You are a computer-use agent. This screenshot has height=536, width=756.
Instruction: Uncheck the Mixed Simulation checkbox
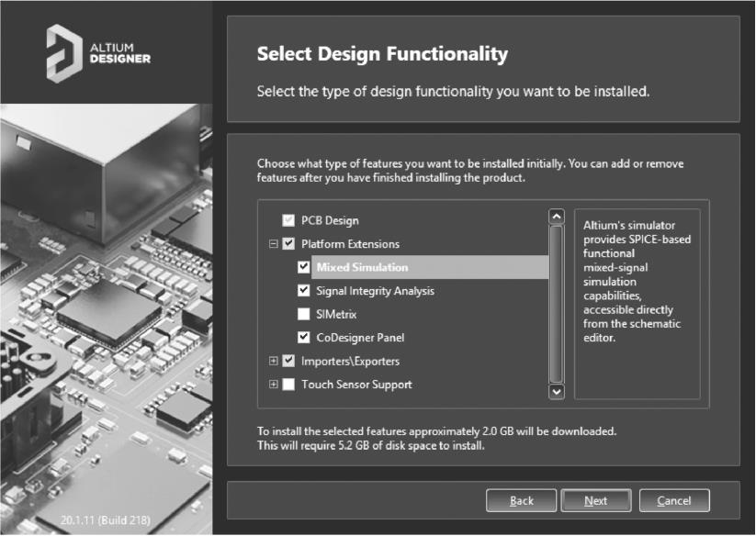pos(304,267)
